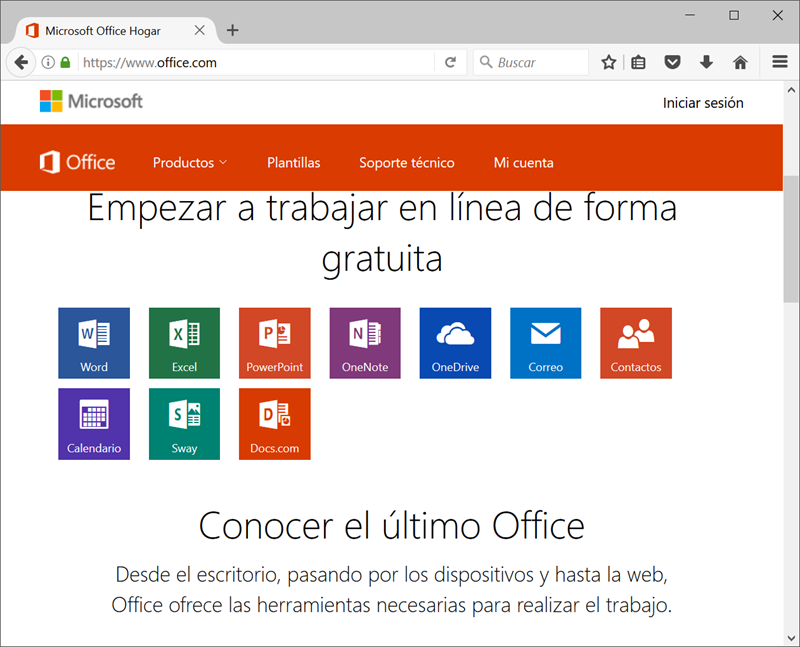Image resolution: width=800 pixels, height=647 pixels.
Task: Open the Calendario tile
Action: pos(94,424)
